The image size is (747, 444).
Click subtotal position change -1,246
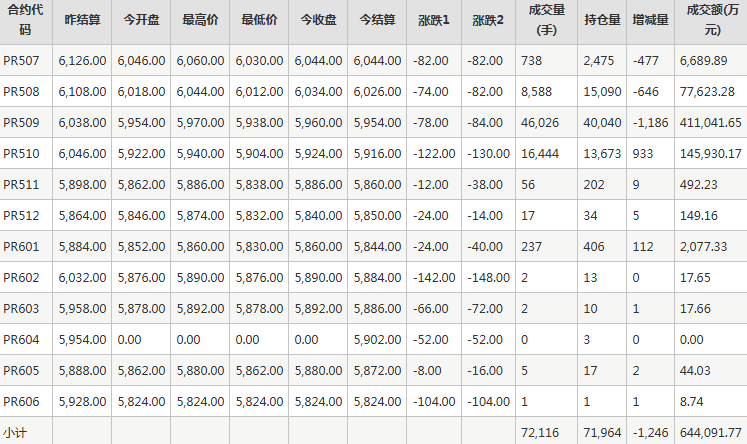coord(650,433)
